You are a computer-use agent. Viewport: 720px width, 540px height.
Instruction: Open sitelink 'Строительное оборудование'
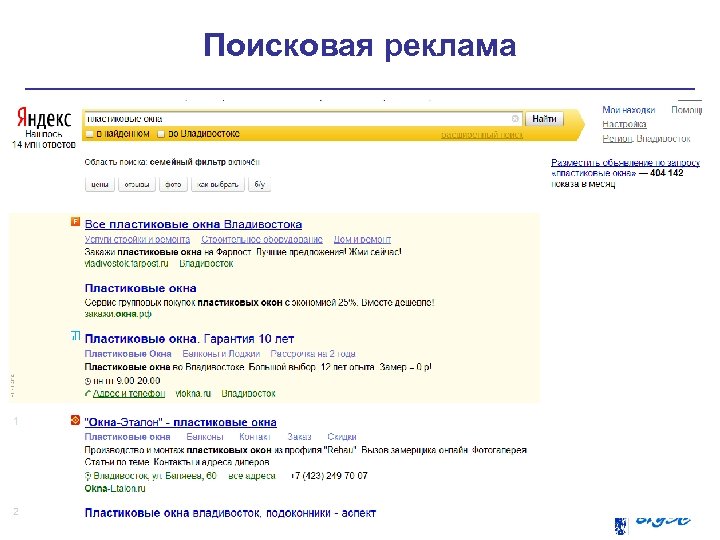[x=262, y=240]
